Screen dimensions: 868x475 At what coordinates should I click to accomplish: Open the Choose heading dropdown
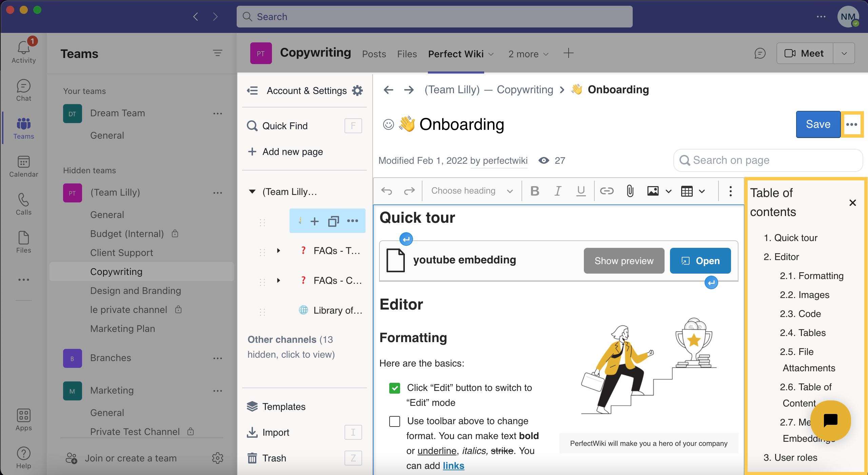click(472, 191)
